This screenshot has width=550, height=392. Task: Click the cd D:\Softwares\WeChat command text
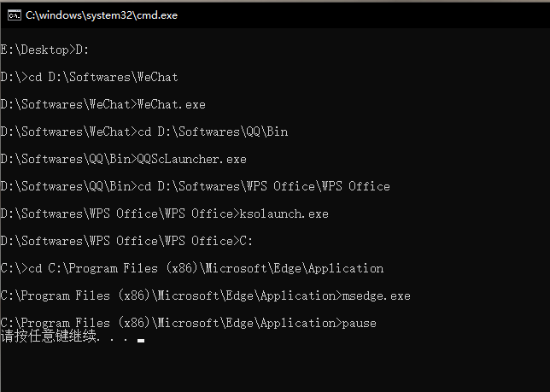pyautogui.click(x=103, y=77)
